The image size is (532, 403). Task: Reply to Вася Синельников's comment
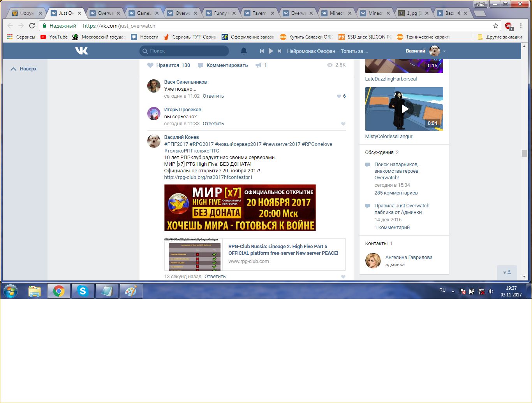(213, 96)
